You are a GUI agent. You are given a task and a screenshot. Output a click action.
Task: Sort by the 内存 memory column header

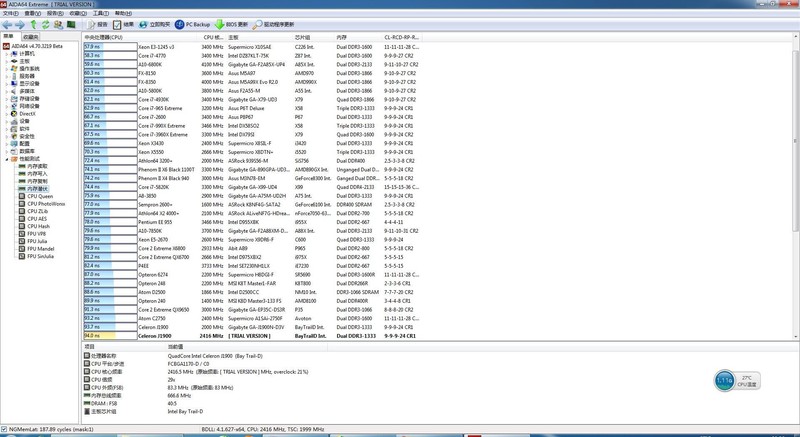pos(359,38)
